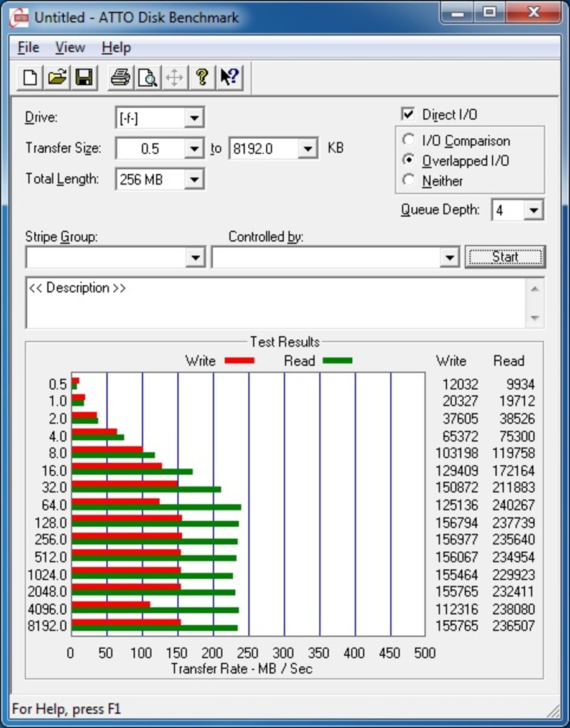The width and height of the screenshot is (570, 728).
Task: Select the Neither radio button
Action: [x=409, y=180]
